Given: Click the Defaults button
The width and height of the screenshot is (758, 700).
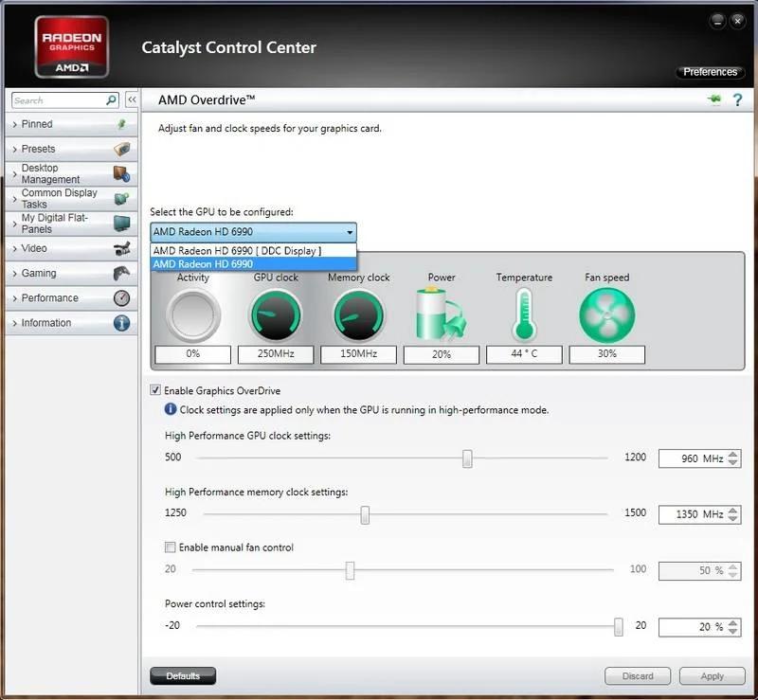Looking at the screenshot, I should click(183, 676).
